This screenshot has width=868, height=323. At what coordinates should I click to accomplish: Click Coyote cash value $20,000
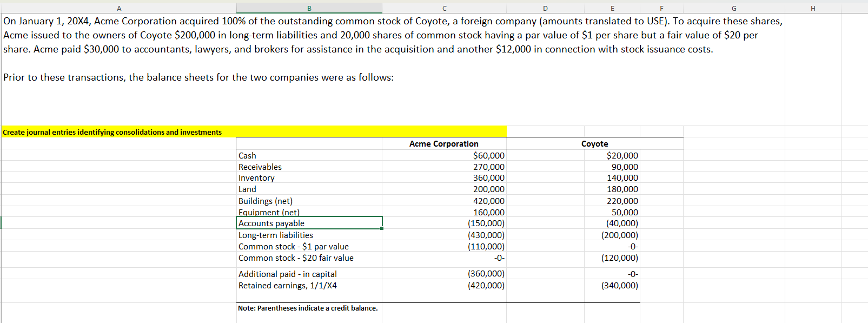click(612, 155)
